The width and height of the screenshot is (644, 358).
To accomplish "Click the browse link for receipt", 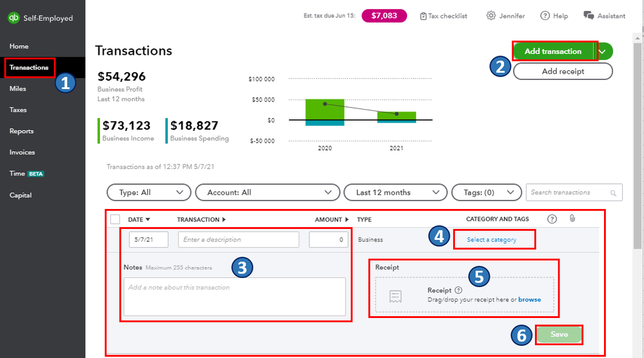I will 529,300.
